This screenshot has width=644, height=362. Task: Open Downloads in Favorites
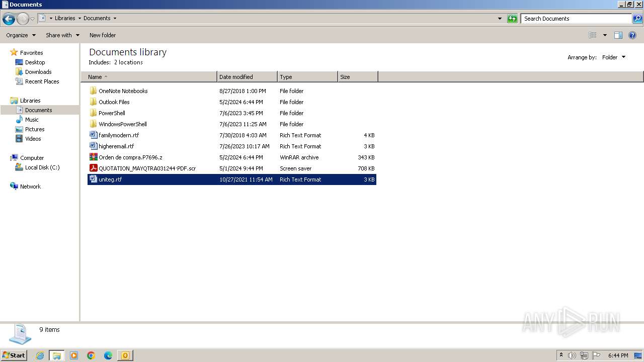[x=38, y=72]
